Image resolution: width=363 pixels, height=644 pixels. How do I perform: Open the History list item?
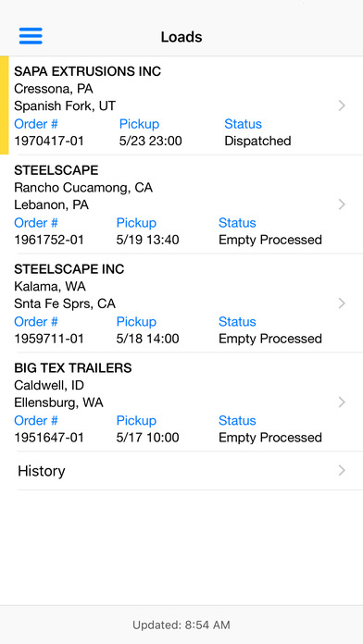click(x=190, y=471)
